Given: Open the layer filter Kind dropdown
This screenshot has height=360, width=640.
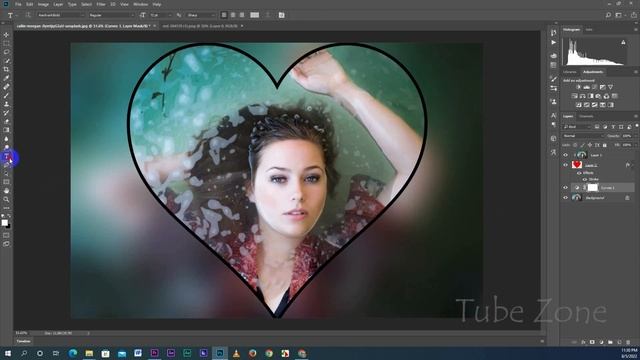Looking at the screenshot, I should [x=577, y=127].
